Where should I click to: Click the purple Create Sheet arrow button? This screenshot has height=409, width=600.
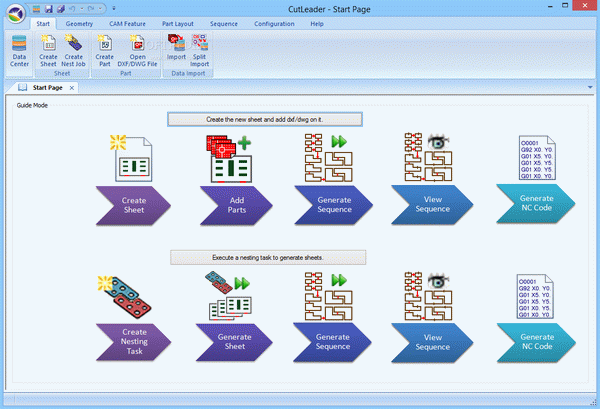pos(133,205)
